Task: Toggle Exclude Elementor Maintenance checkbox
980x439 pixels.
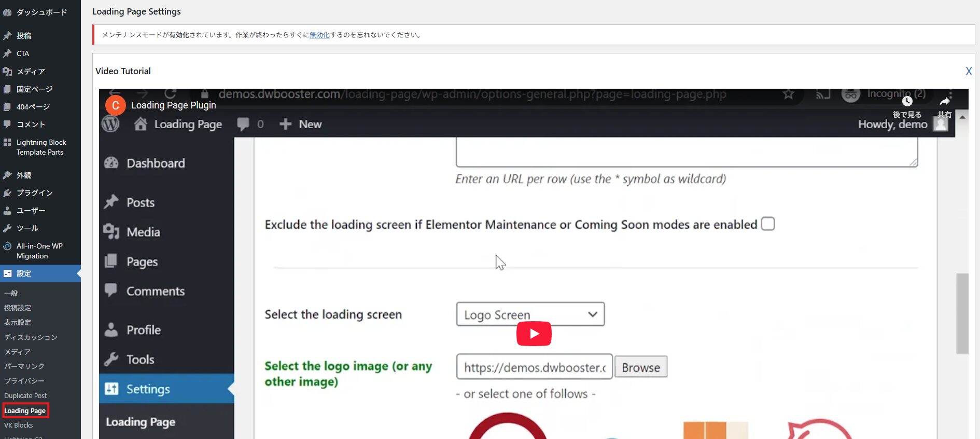Action: pyautogui.click(x=768, y=224)
